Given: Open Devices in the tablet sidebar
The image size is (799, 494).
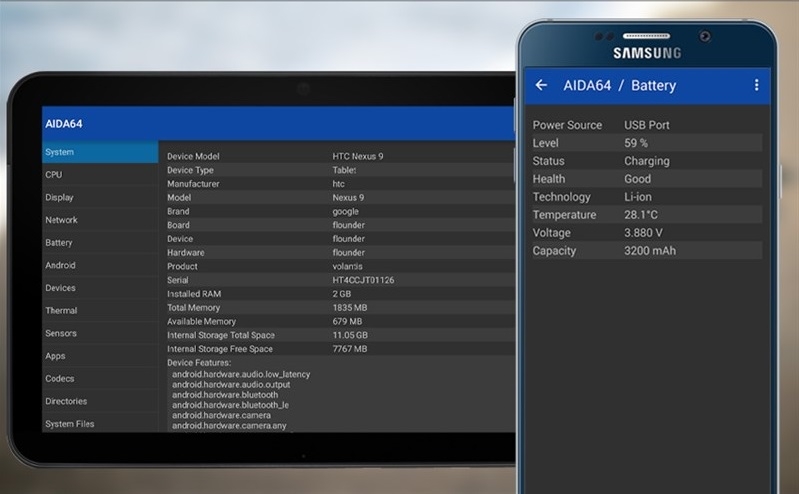Looking at the screenshot, I should (x=100, y=288).
